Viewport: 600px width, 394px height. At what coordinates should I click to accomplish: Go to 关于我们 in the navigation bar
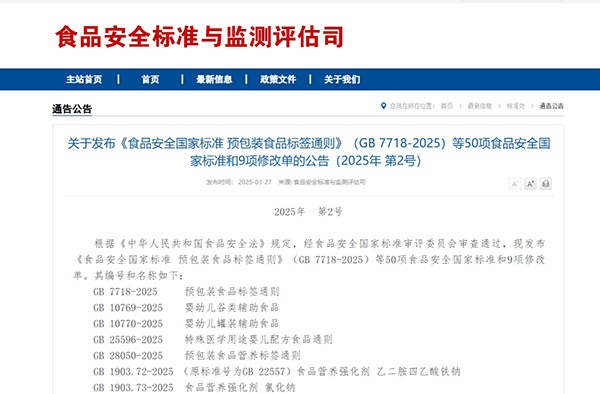(x=342, y=79)
